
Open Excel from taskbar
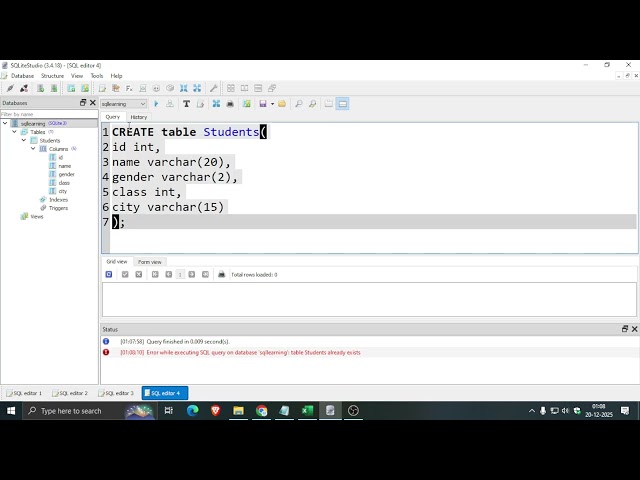(x=307, y=411)
